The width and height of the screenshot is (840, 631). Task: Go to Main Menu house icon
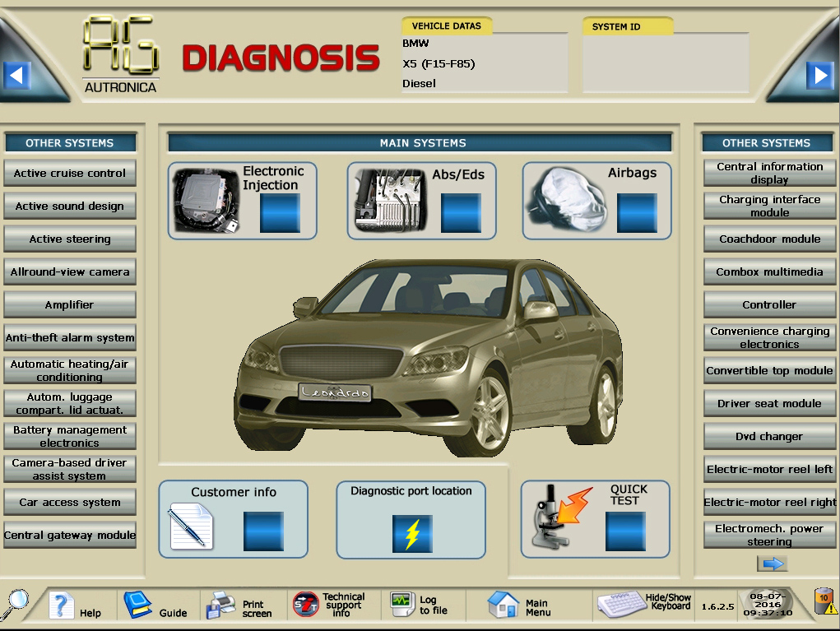click(x=503, y=605)
